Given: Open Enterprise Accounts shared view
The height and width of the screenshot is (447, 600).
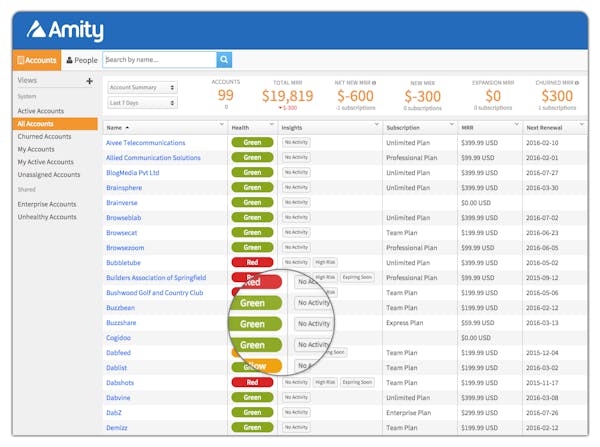Looking at the screenshot, I should (47, 204).
